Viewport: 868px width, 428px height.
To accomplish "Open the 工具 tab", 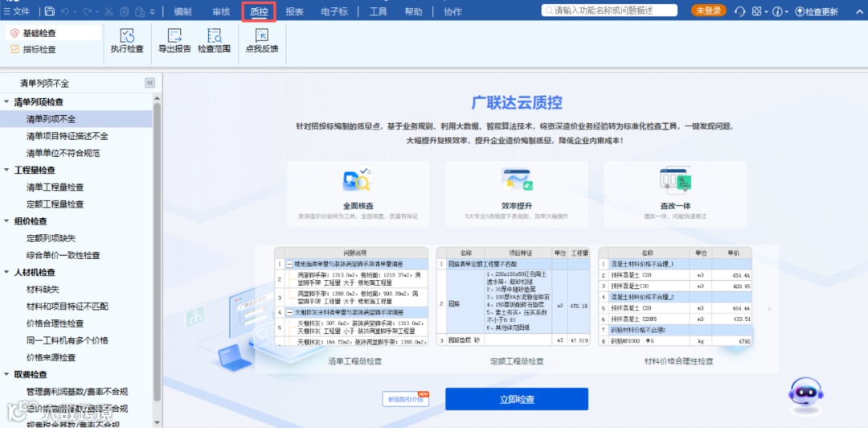I will pos(378,11).
